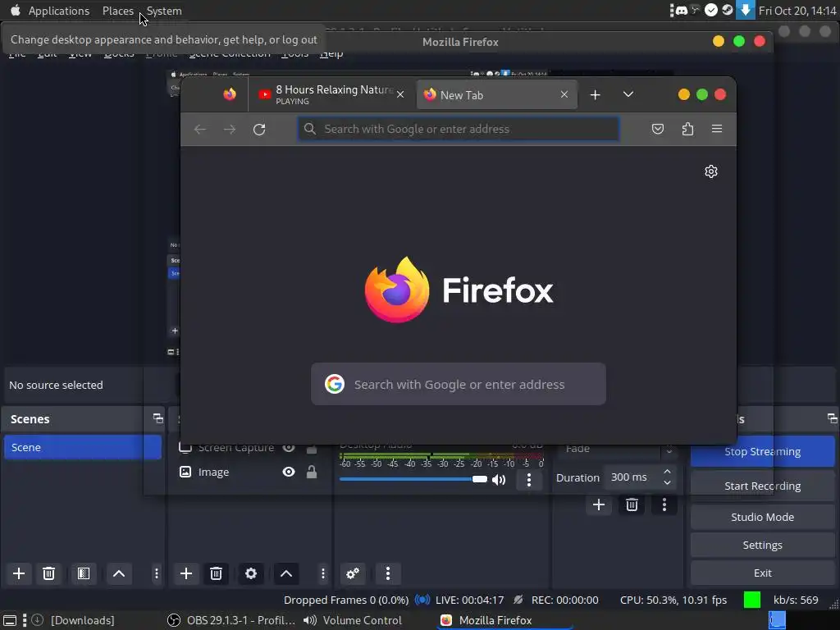
Task: Click Start Recording
Action: point(762,486)
